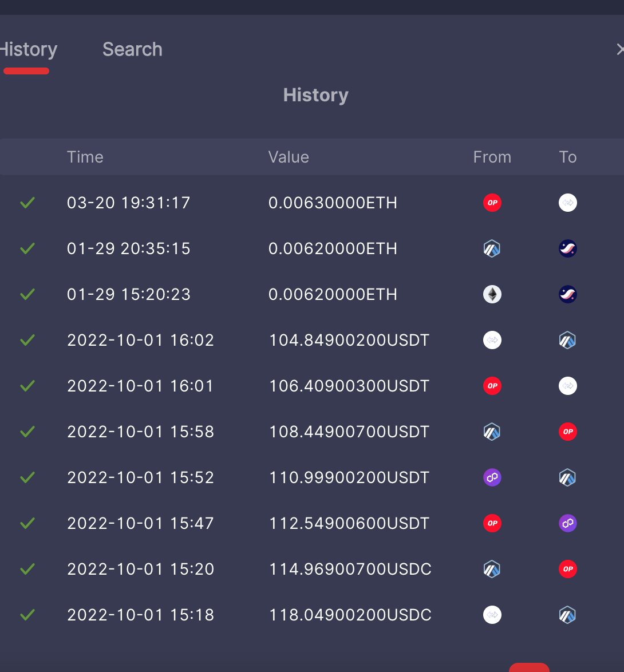The height and width of the screenshot is (672, 624).
Task: Click Optimism From icon in 106.40900300USDT row
Action: [x=492, y=386]
